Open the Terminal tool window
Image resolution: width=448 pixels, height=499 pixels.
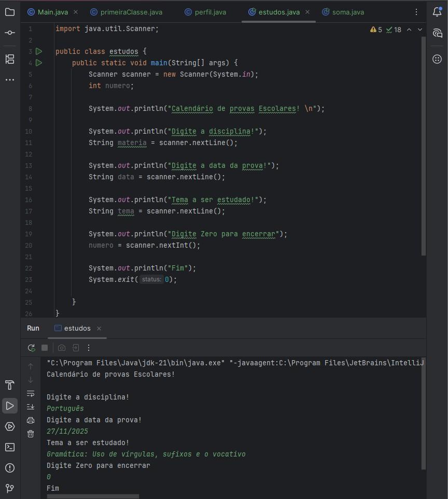coord(10,447)
